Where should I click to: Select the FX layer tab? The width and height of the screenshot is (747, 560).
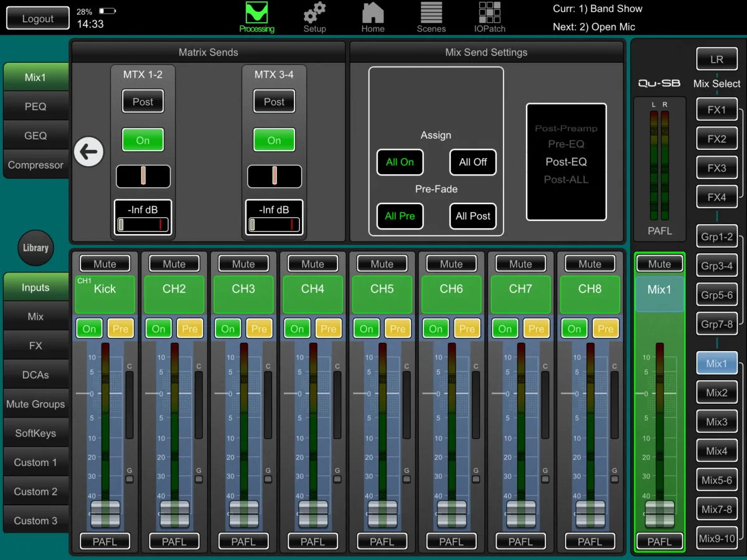(x=35, y=346)
